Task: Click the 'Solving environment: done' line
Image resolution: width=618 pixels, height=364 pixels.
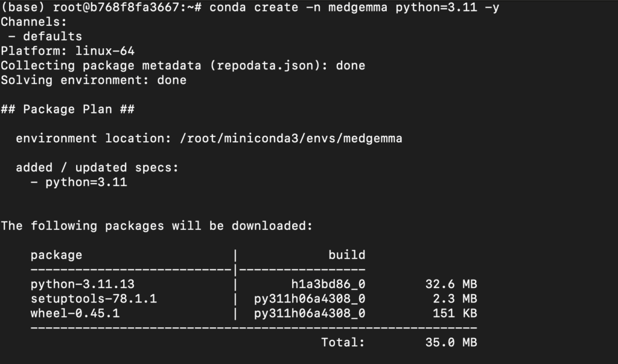Action: point(94,80)
